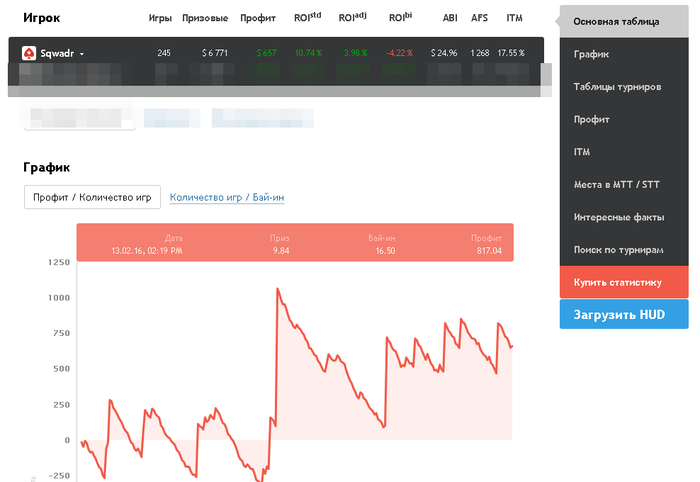Click the tooltip Бай-ин value 16.50
Viewport: 700px width, 482px height.
[385, 251]
